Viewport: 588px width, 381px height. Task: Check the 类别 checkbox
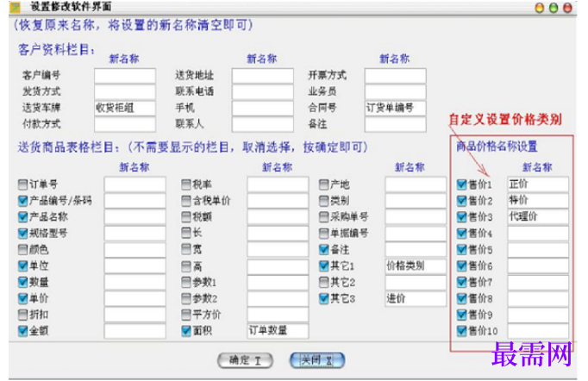[323, 201]
